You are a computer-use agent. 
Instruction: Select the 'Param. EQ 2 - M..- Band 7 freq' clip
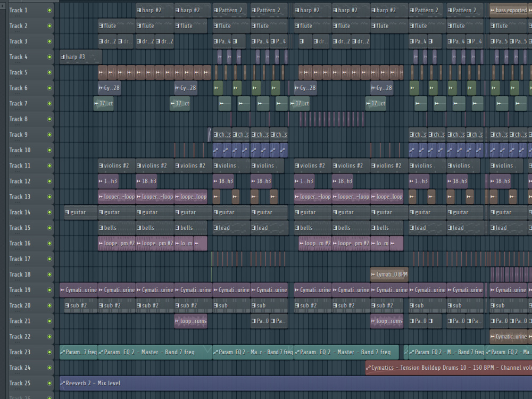446,352
